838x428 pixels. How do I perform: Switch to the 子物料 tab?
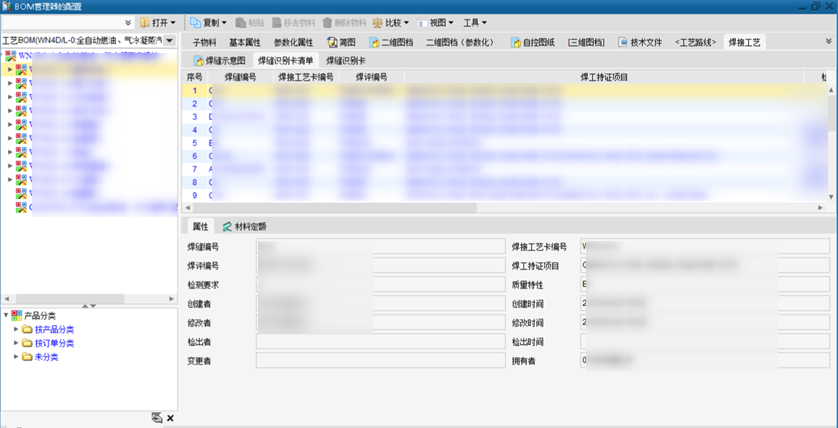(x=205, y=42)
